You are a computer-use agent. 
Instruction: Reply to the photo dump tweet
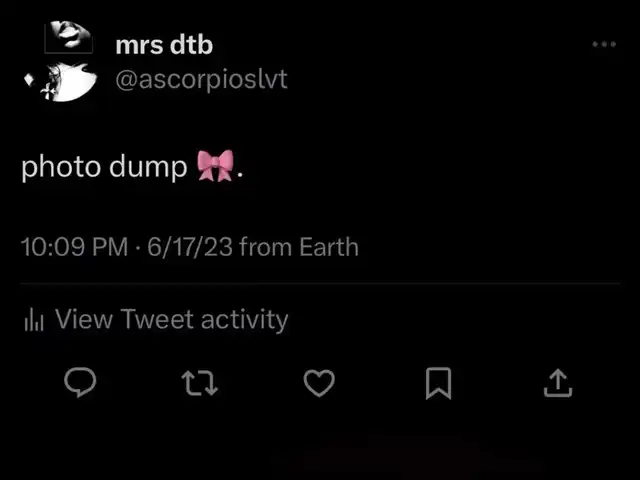[x=80, y=382]
